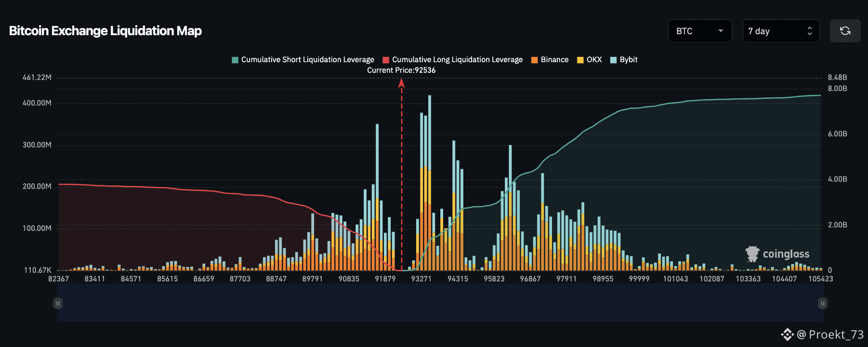Click the 91879 price axis label
The height and width of the screenshot is (347, 868).
coord(385,279)
